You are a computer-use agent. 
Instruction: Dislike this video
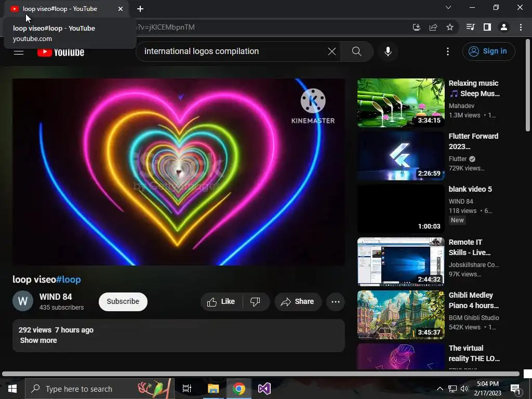coord(256,302)
